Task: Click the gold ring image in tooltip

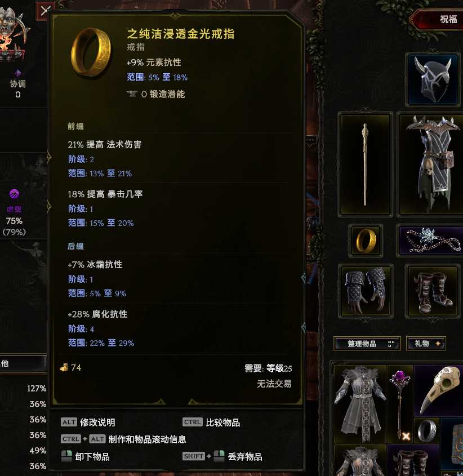Action: (x=91, y=52)
